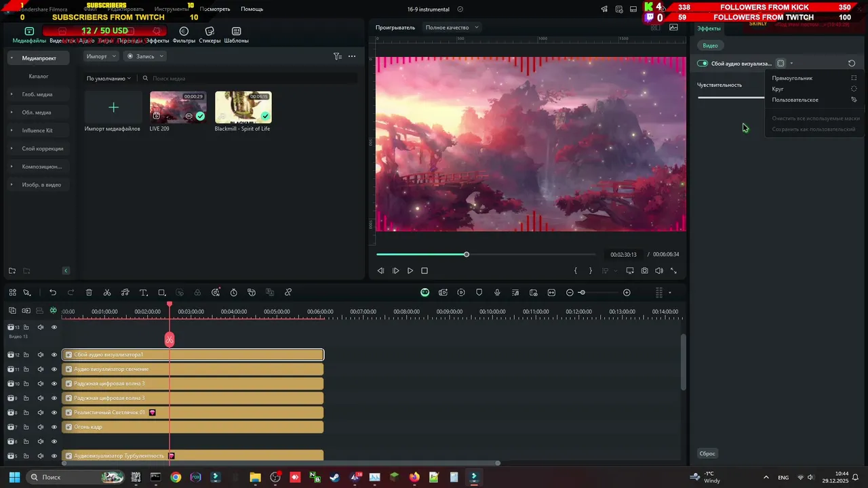Choose Круг mask from the dropdown

(x=814, y=89)
